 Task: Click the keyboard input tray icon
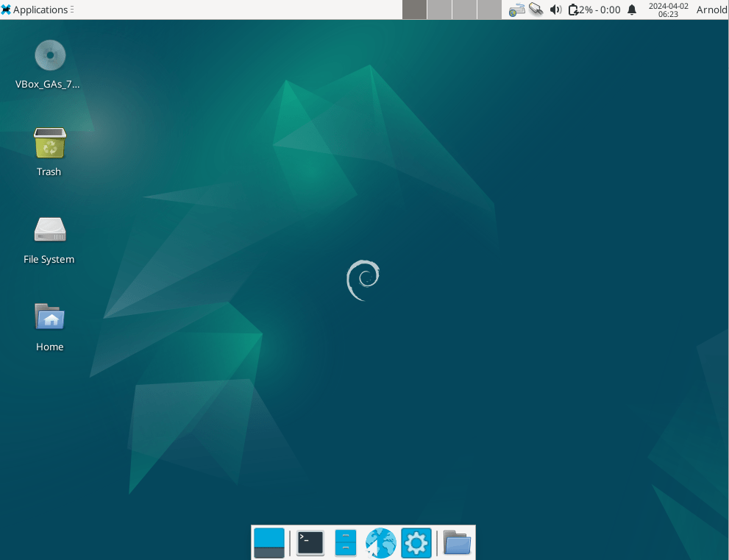pyautogui.click(x=516, y=10)
